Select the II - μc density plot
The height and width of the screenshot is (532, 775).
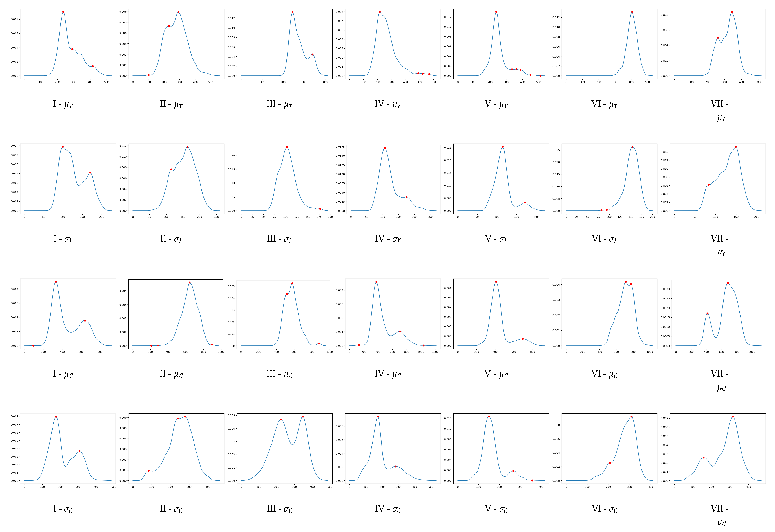pyautogui.click(x=176, y=314)
